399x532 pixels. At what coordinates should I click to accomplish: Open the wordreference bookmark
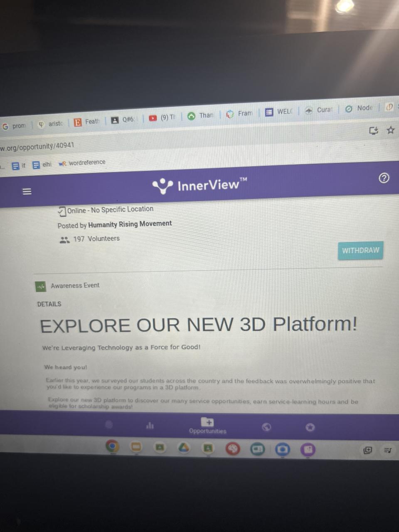[x=82, y=163]
